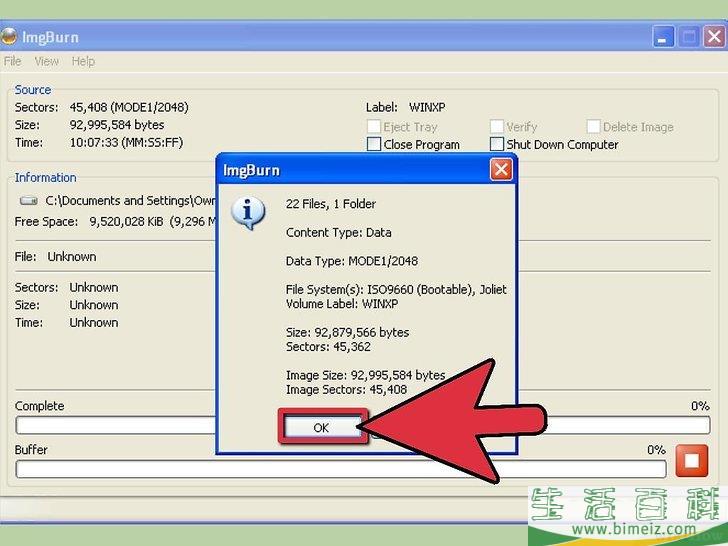Image resolution: width=728 pixels, height=546 pixels.
Task: Open the Help menu
Action: (83, 61)
